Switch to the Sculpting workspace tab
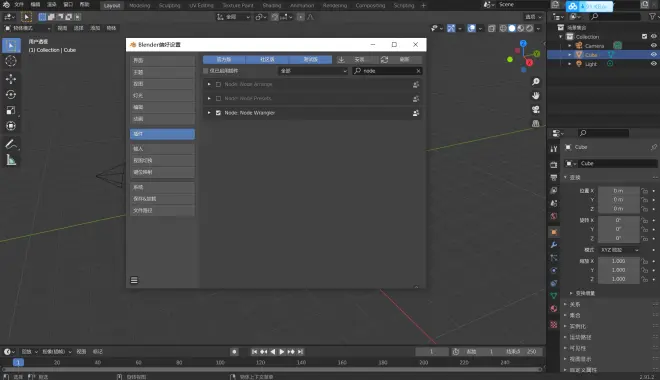 tap(170, 5)
